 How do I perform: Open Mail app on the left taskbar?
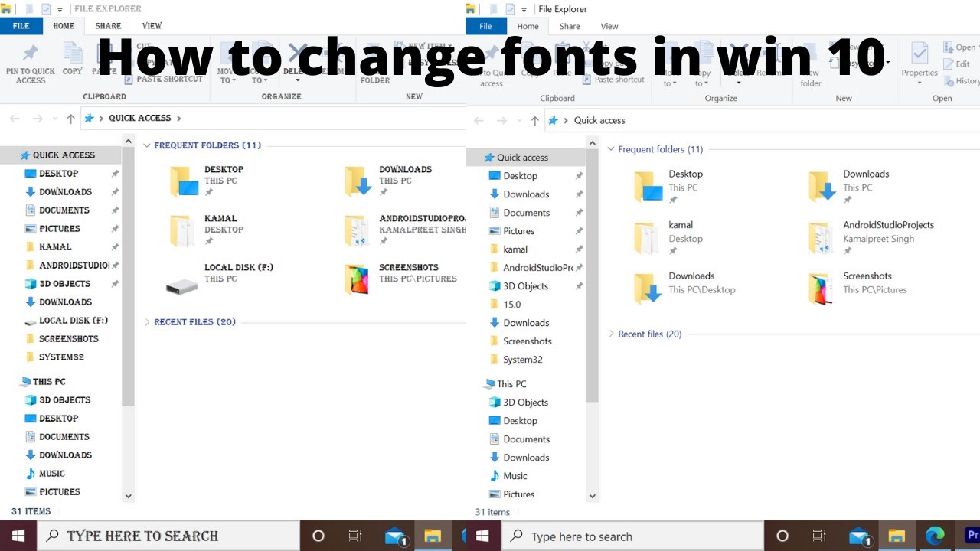coord(396,536)
